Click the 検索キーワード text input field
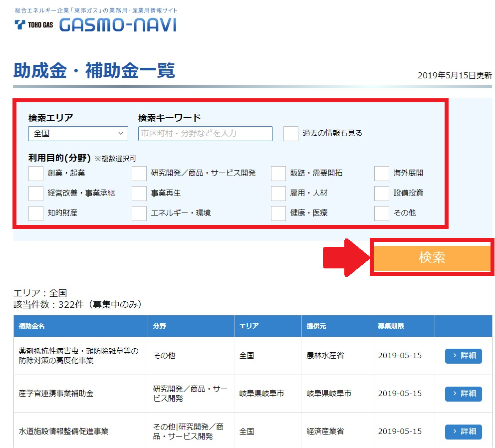The width and height of the screenshot is (495, 448). 205,134
